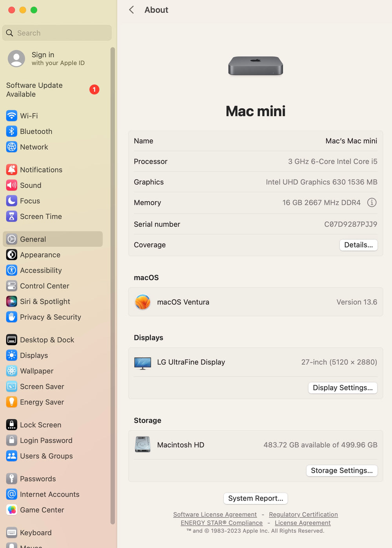This screenshot has width=392, height=548.
Task: Select Desktop & Dock in sidebar
Action: tap(47, 340)
